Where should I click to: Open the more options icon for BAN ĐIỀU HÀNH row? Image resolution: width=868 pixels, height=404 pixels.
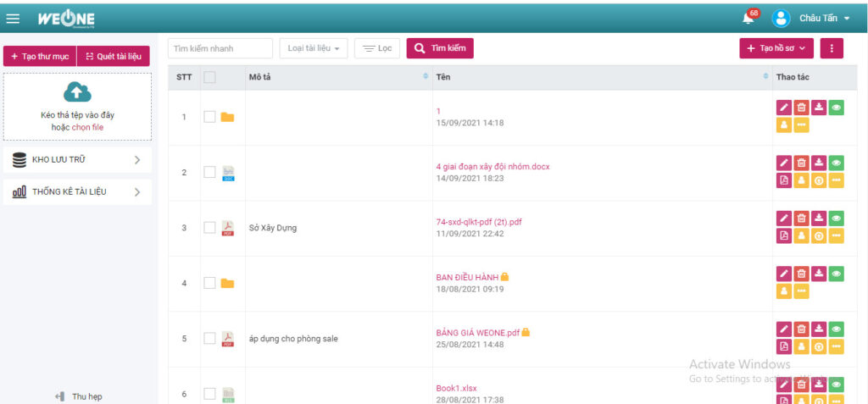(x=801, y=291)
